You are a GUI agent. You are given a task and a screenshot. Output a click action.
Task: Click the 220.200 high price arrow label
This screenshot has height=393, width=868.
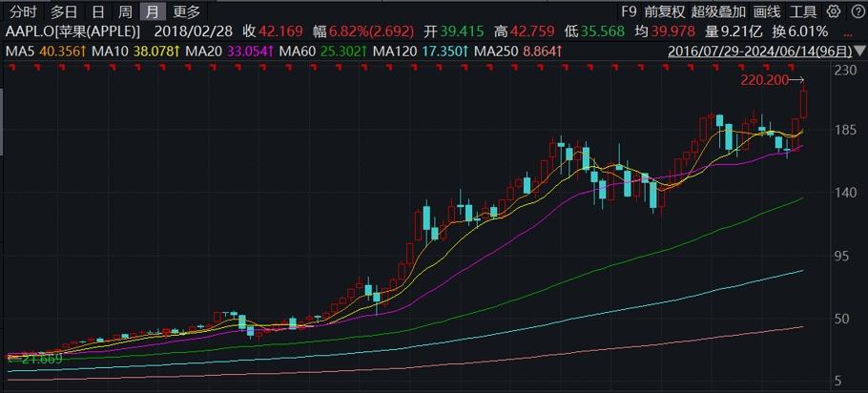click(x=773, y=81)
